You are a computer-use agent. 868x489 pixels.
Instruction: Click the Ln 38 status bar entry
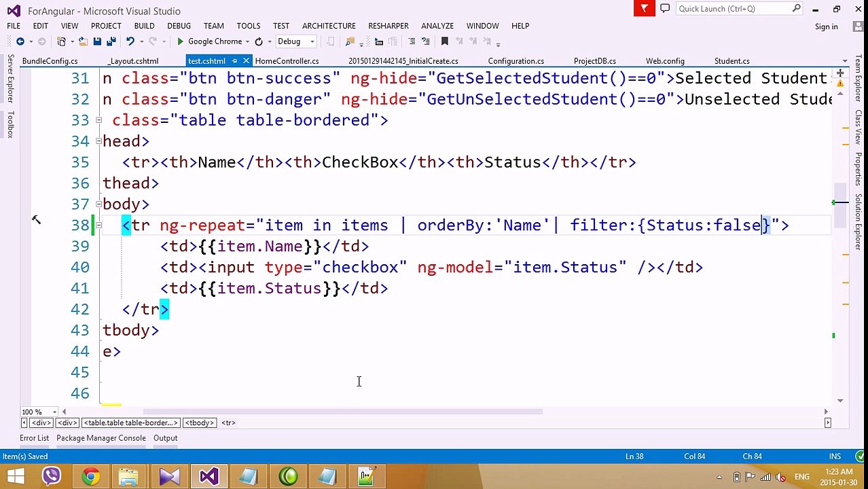click(634, 456)
